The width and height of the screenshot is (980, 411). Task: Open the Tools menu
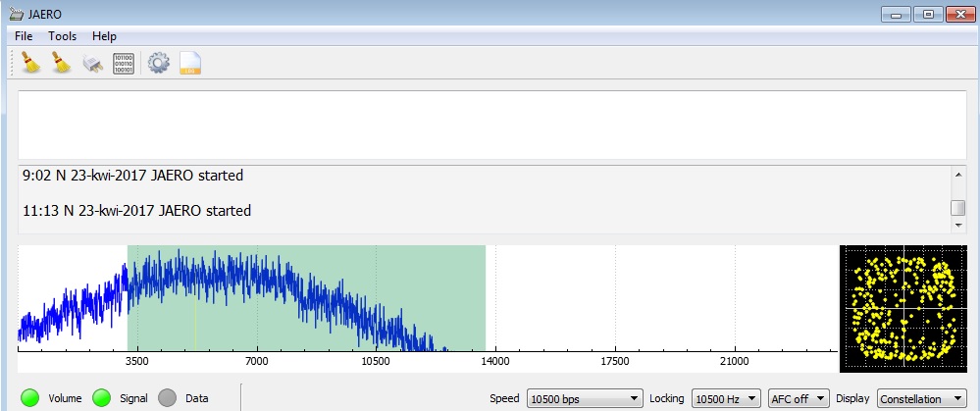pyautogui.click(x=63, y=36)
